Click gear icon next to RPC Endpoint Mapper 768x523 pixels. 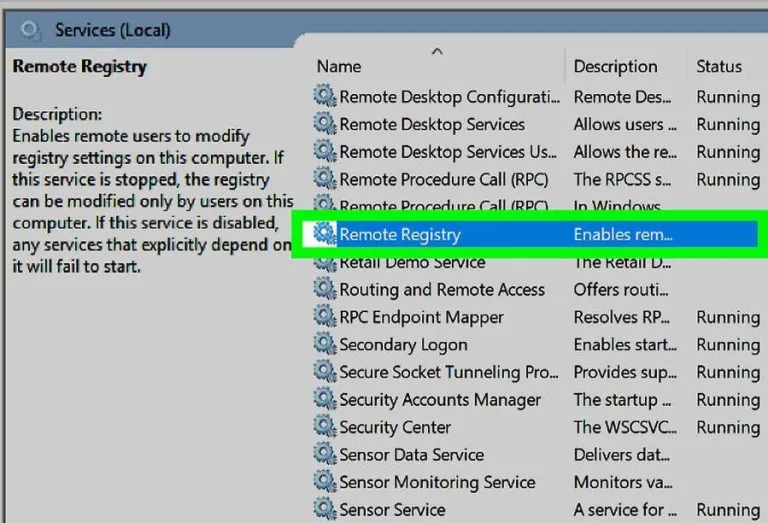pos(325,315)
